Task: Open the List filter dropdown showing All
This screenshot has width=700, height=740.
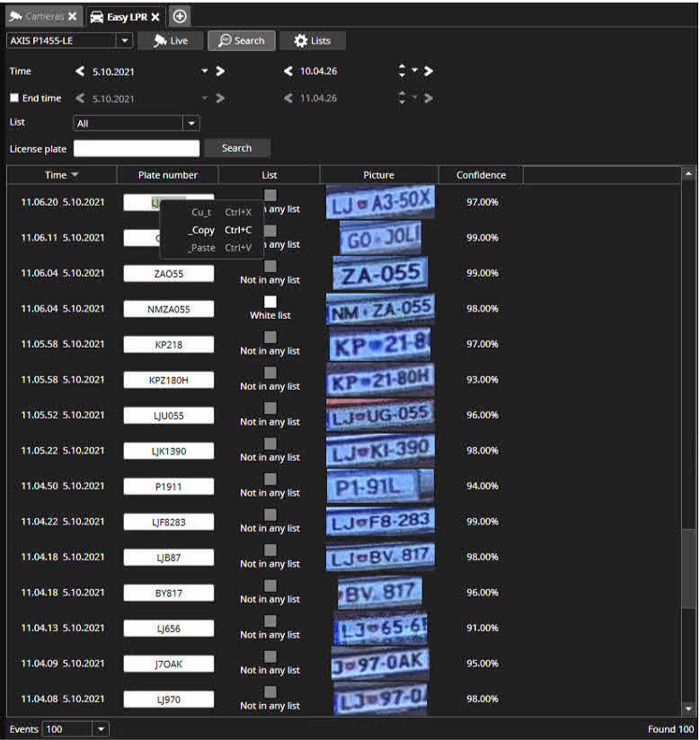Action: [191, 124]
